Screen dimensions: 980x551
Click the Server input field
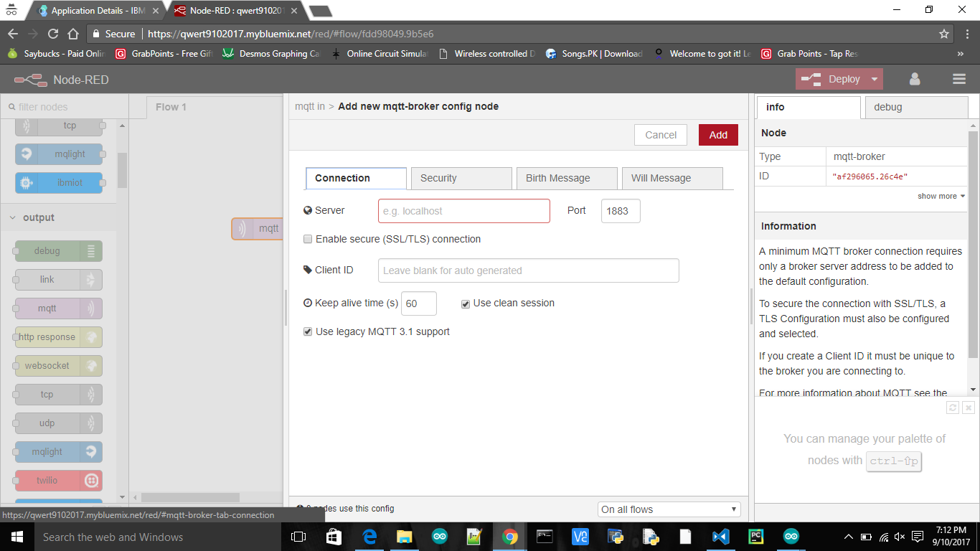click(463, 210)
